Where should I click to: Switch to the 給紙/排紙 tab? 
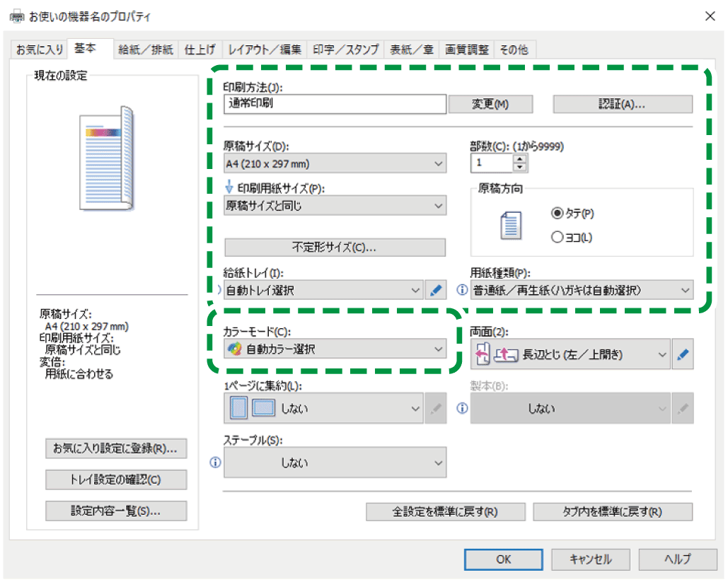[x=146, y=50]
